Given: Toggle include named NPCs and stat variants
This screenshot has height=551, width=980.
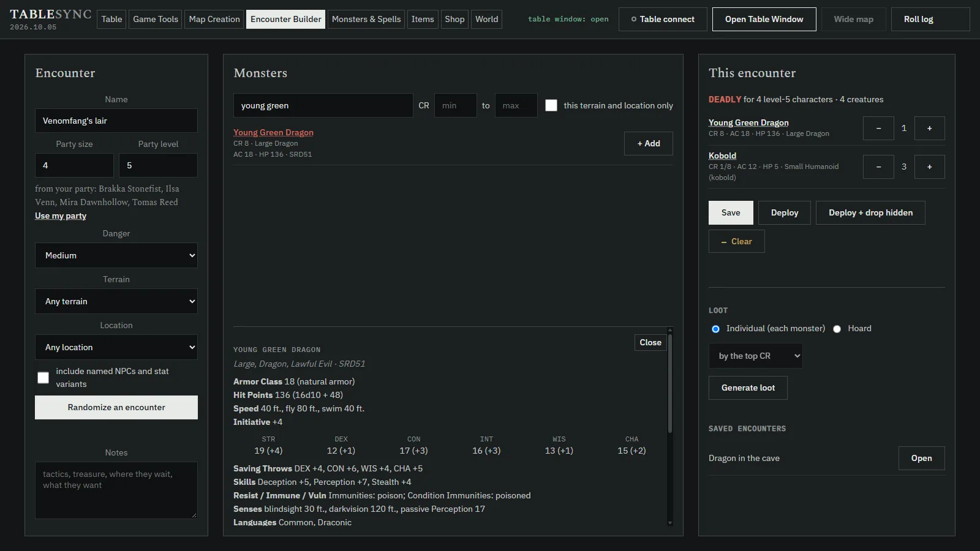Looking at the screenshot, I should pyautogui.click(x=43, y=378).
